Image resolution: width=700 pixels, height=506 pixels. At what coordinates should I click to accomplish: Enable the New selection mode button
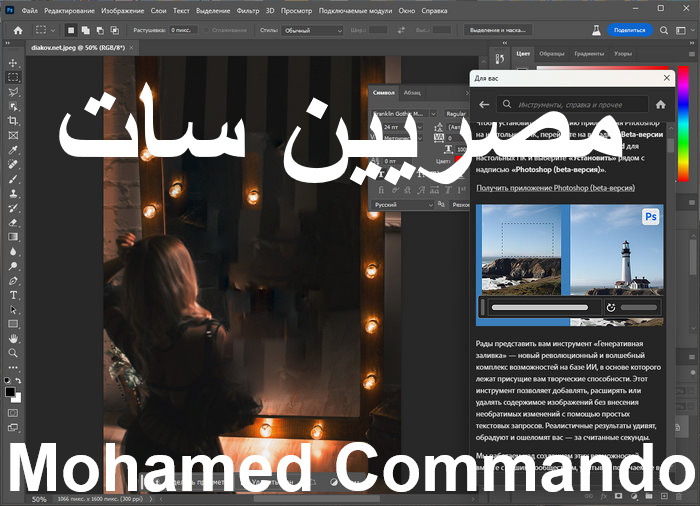point(71,31)
